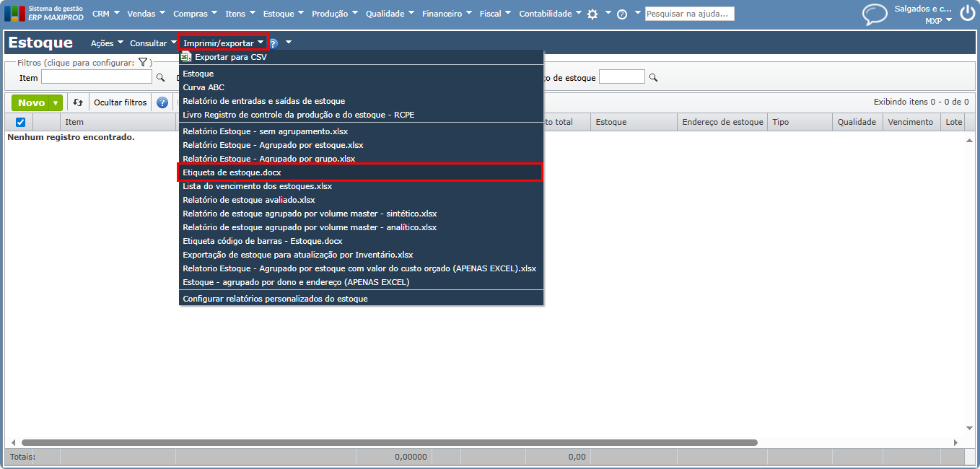Image resolution: width=980 pixels, height=469 pixels.
Task: Select Exportação de estoque para atualização por Inventário.xlsx
Action: (x=361, y=255)
